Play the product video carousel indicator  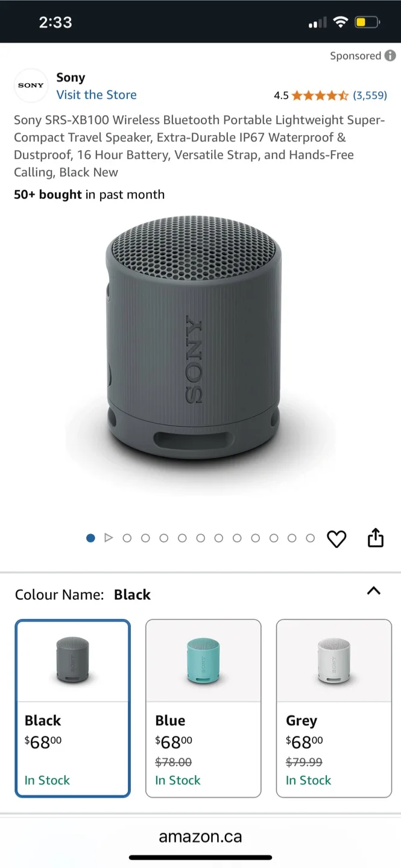(x=109, y=538)
